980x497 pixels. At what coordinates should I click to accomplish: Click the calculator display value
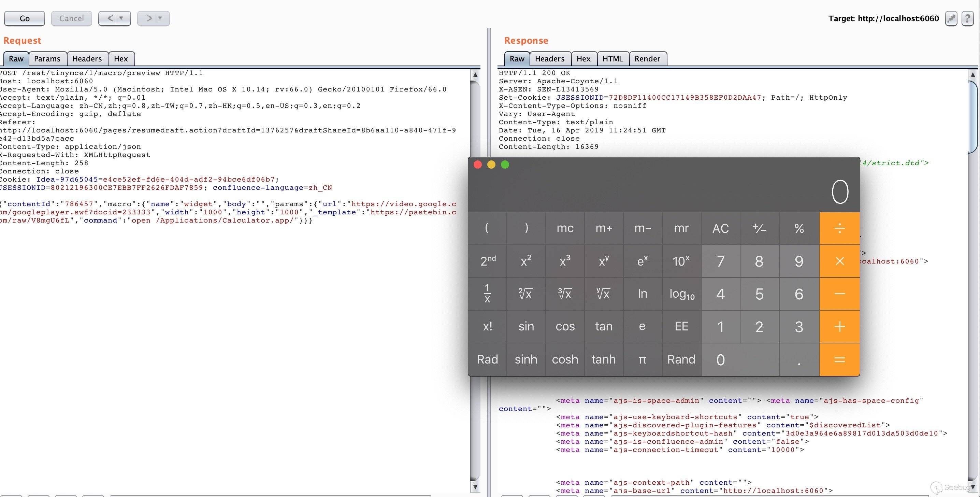point(840,192)
